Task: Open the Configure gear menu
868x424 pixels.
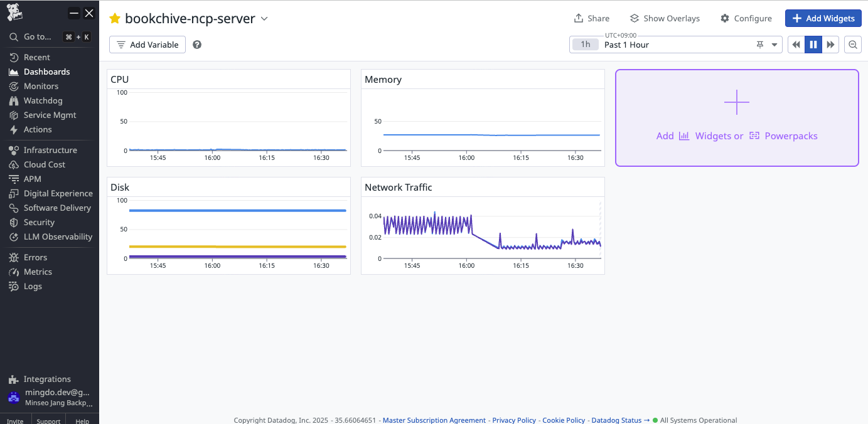Action: click(x=746, y=18)
